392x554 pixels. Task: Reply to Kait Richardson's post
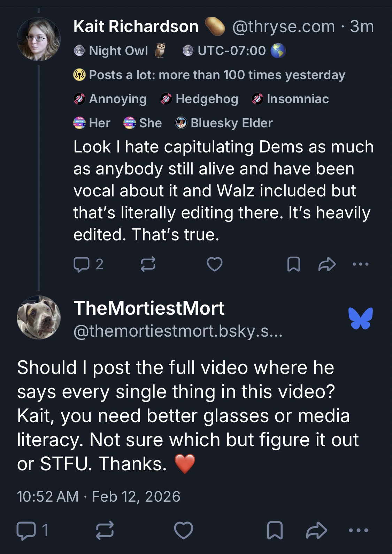[81, 264]
